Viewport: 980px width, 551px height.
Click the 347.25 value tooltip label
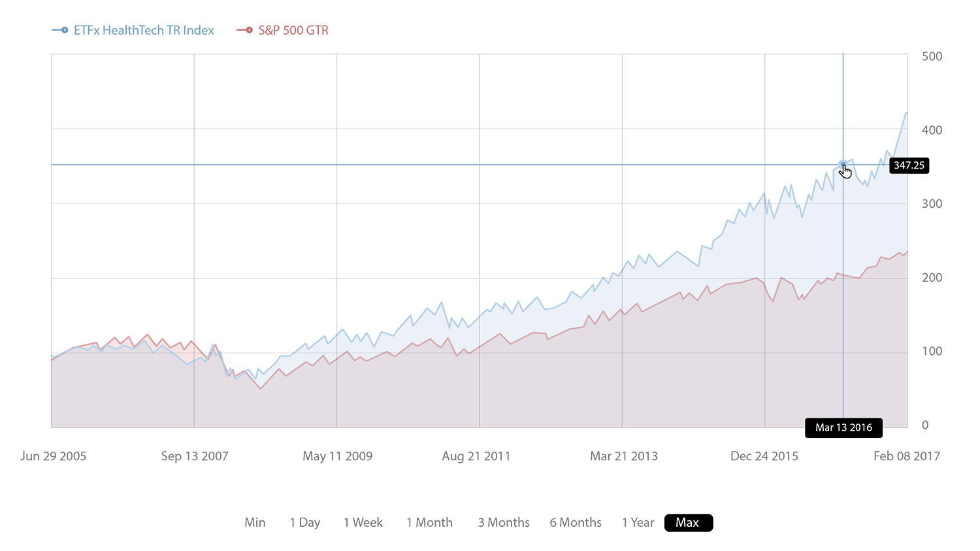[909, 165]
